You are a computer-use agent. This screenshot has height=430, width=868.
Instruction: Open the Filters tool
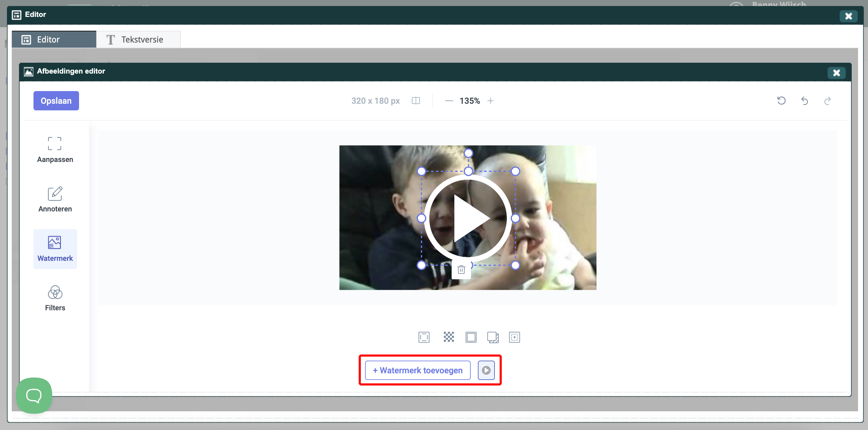pyautogui.click(x=55, y=298)
